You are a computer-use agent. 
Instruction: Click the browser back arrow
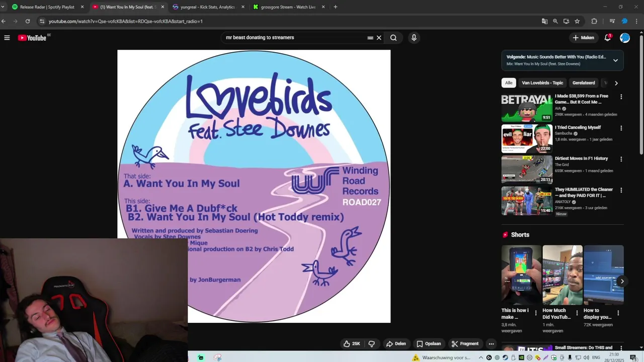coord(4,21)
